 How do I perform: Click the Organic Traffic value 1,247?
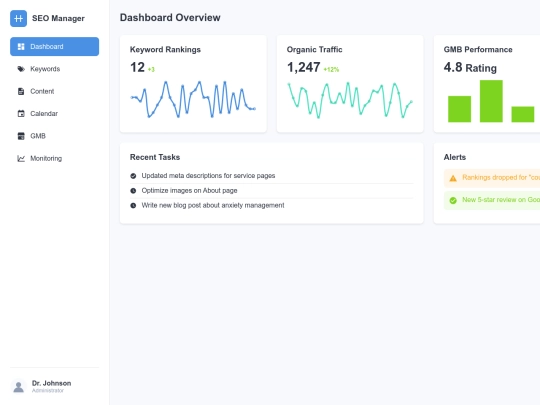coord(304,67)
